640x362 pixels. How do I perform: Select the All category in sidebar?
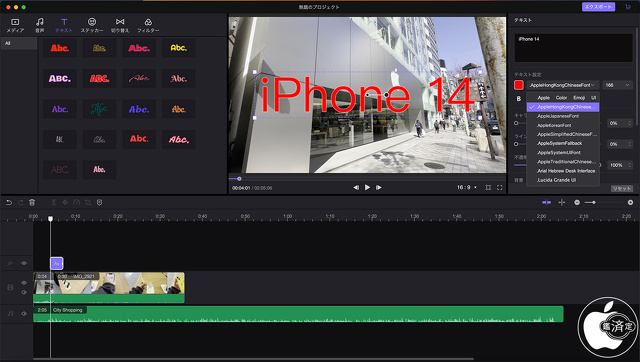click(19, 43)
